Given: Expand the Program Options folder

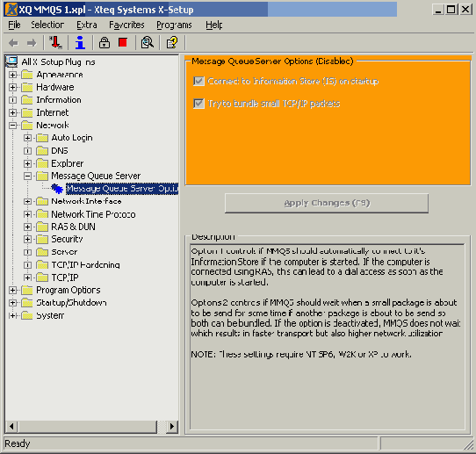Looking at the screenshot, I should pyautogui.click(x=12, y=290).
